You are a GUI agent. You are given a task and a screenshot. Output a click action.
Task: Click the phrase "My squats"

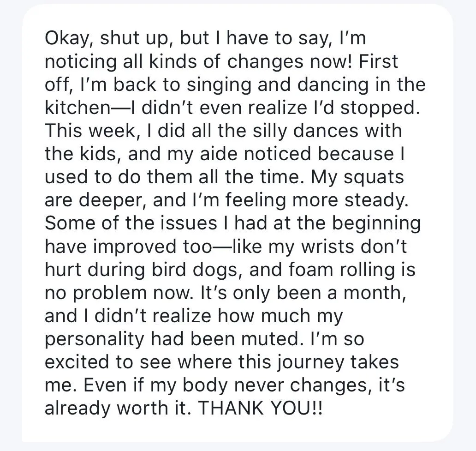357,177
